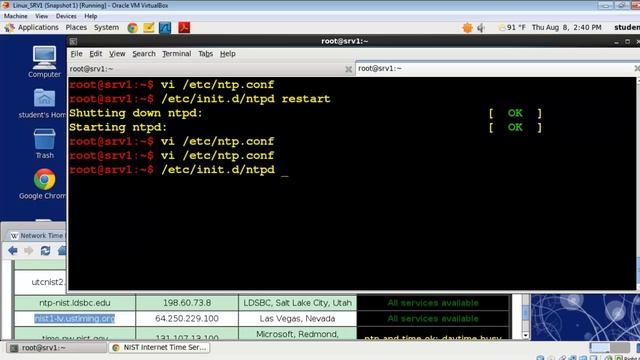Click the browser back arrow

pos(13,250)
